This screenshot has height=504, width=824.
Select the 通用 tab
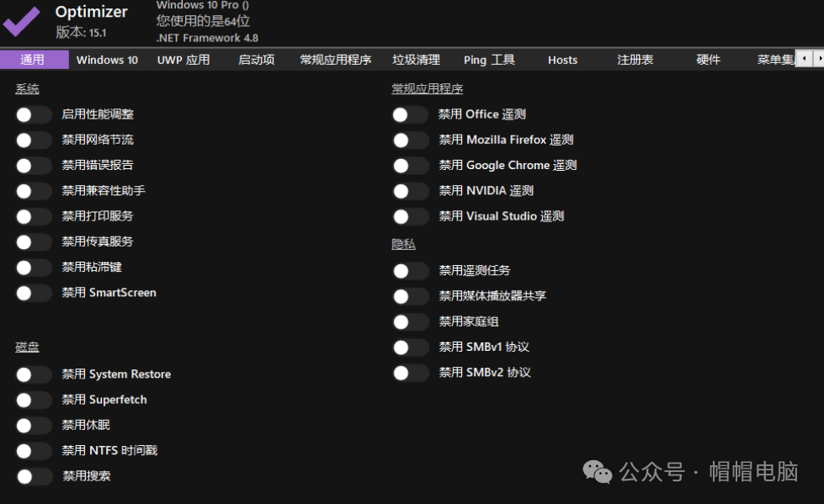[35, 60]
